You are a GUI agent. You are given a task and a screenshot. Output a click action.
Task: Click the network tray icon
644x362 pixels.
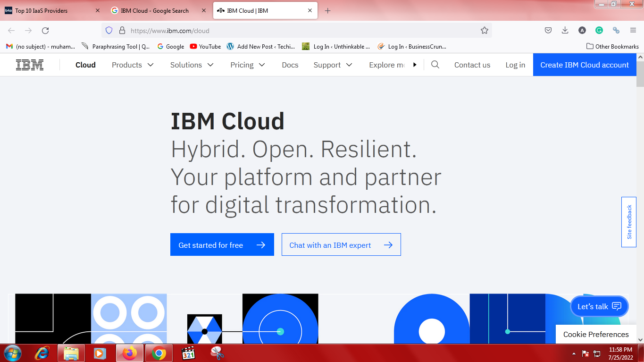click(x=597, y=354)
